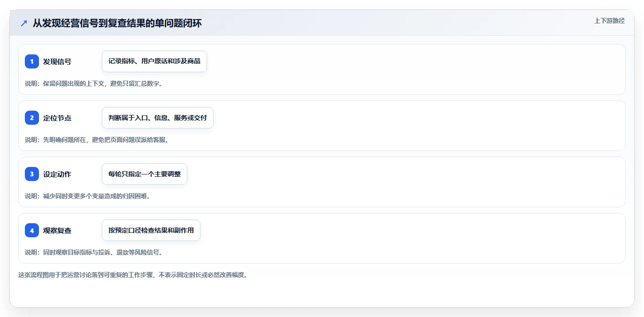Click the step 3 number badge

click(32, 174)
